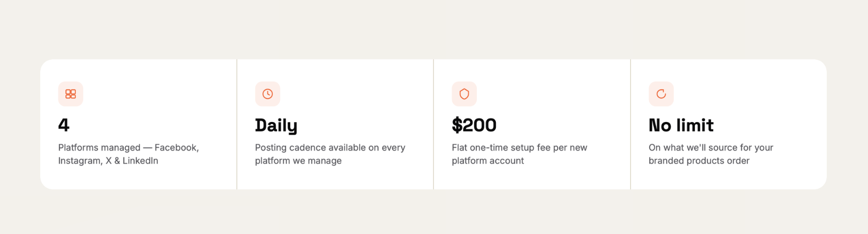Click the "Flat one-time setup fee per new" line
This screenshot has width=868, height=234.
coord(519,148)
